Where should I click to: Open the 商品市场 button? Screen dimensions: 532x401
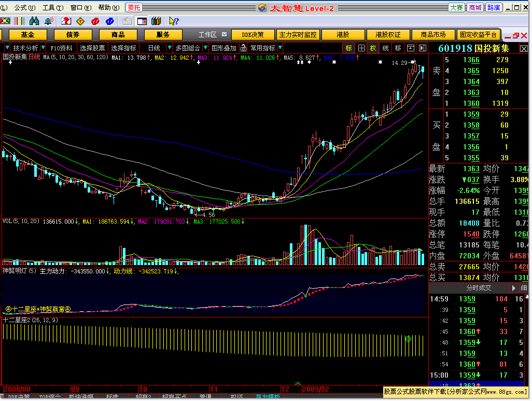(433, 35)
